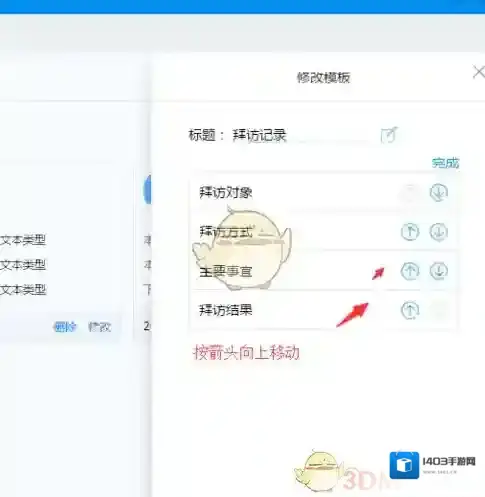Click the 拜访记录 title text
Image resolution: width=485 pixels, height=497 pixels.
click(259, 136)
